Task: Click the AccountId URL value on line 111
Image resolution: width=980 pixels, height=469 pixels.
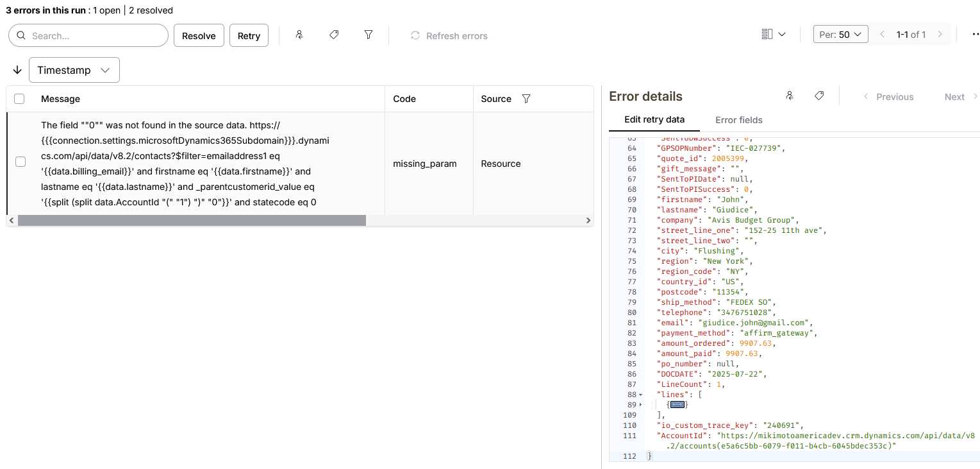Action: 820,441
